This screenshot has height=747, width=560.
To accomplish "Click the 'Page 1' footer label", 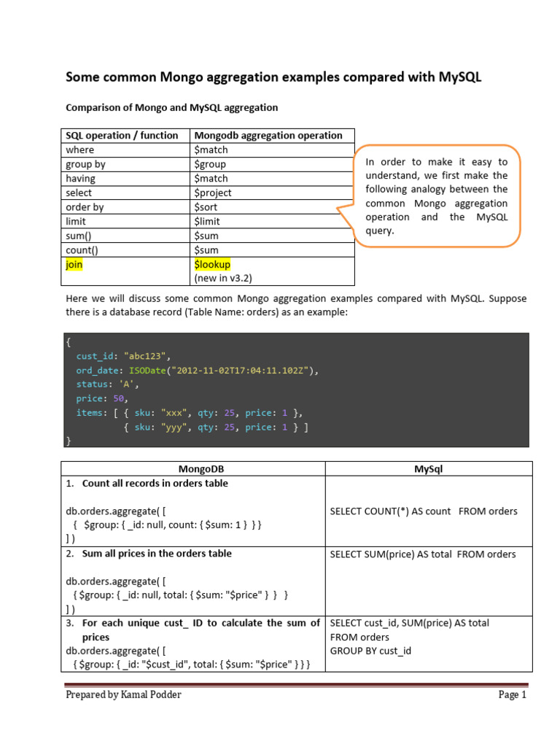I will (x=513, y=694).
